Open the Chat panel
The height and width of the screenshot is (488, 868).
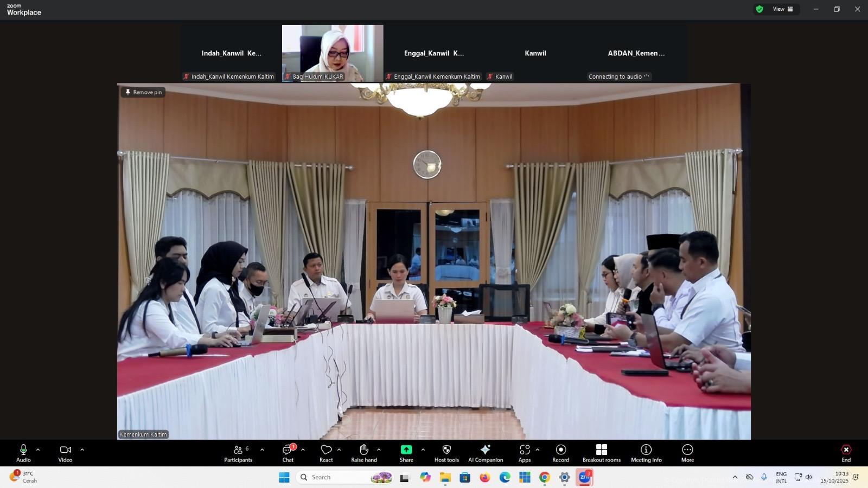point(288,453)
